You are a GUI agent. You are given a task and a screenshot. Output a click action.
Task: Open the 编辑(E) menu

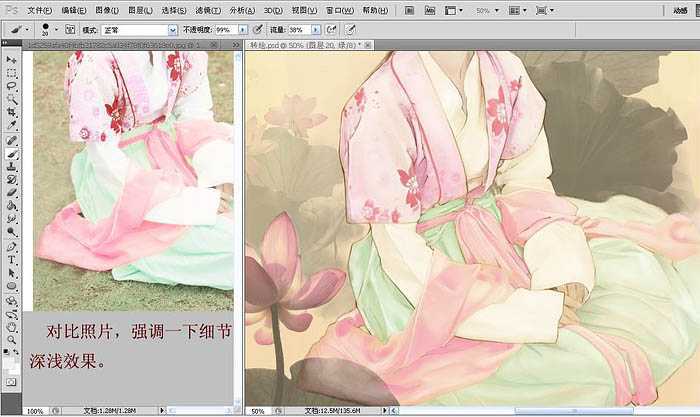point(74,10)
